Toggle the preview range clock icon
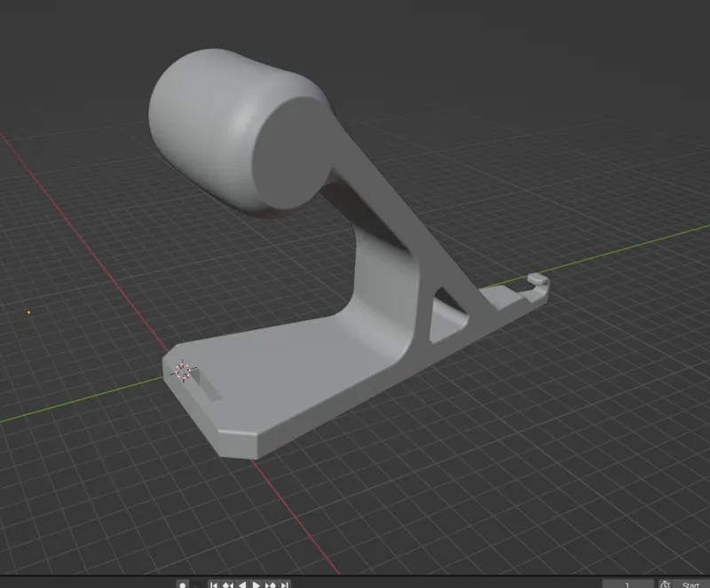The height and width of the screenshot is (588, 710). (665, 584)
